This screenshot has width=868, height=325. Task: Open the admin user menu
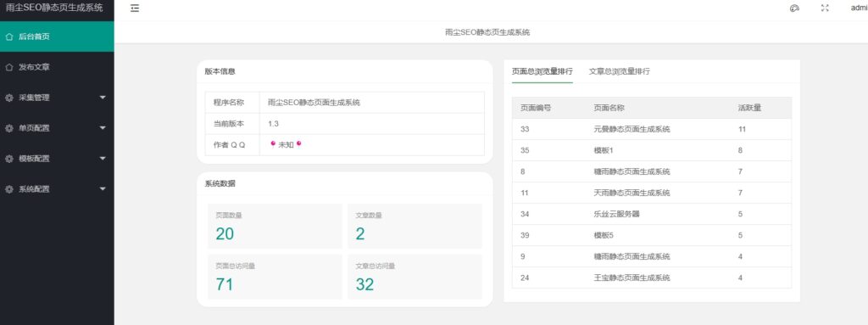(860, 8)
